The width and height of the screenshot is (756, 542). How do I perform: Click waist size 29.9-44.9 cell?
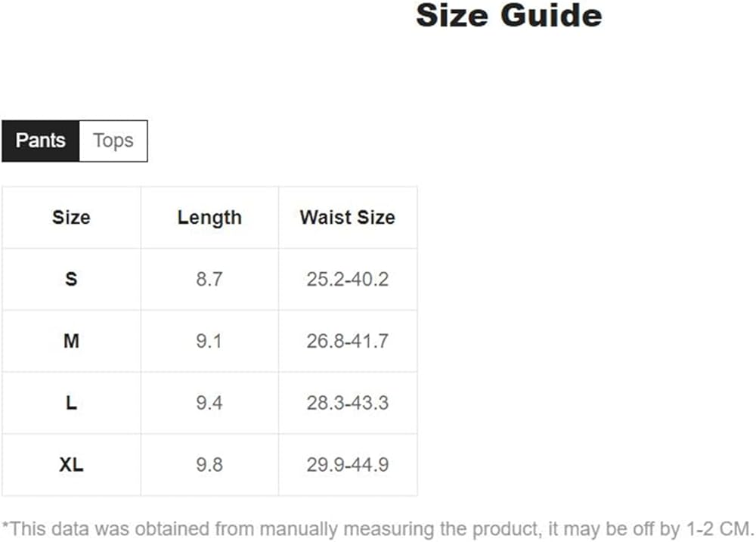(347, 465)
